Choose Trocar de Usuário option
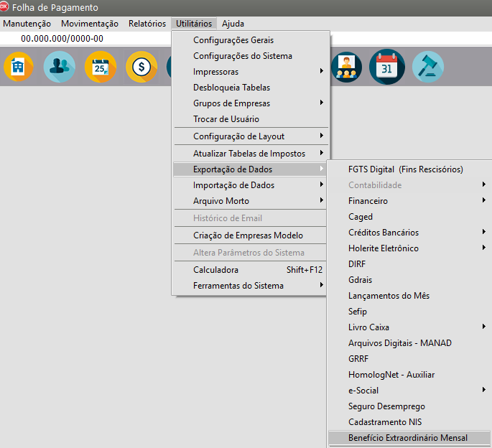This screenshot has width=492, height=448. [x=226, y=119]
